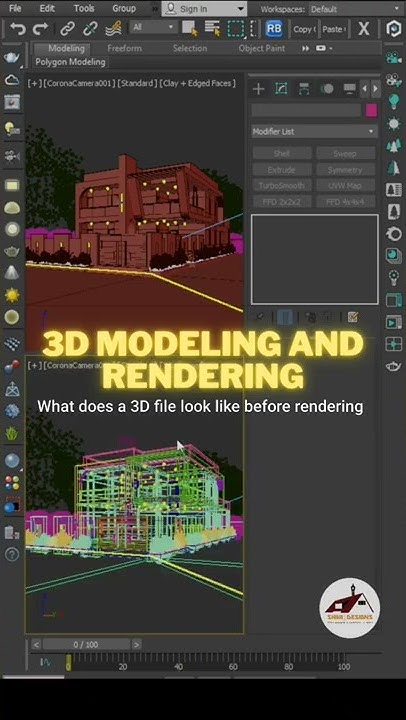Click the object name input field
The width and height of the screenshot is (406, 720).
(x=306, y=110)
